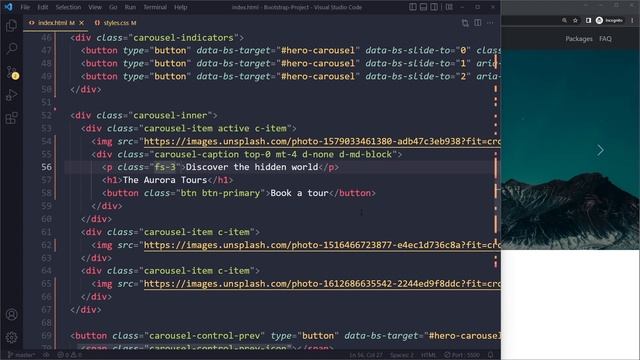Click Spaces indentation setting in status bar

402,355
